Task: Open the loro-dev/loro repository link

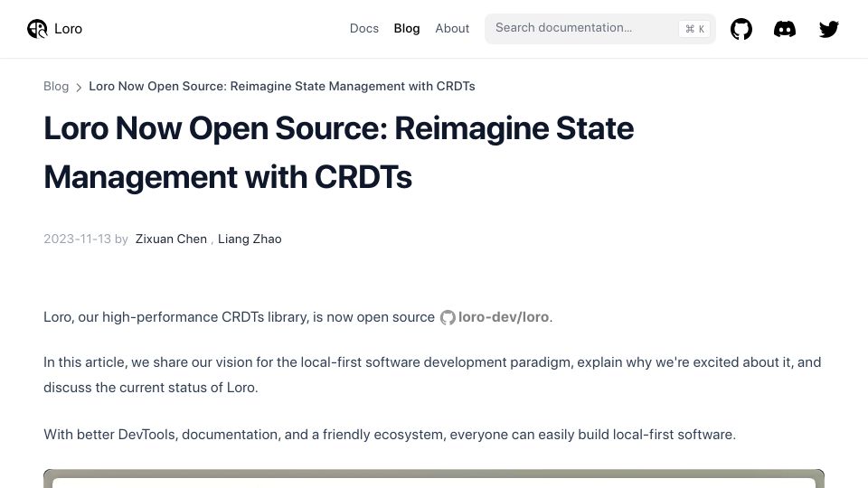Action: click(x=504, y=317)
